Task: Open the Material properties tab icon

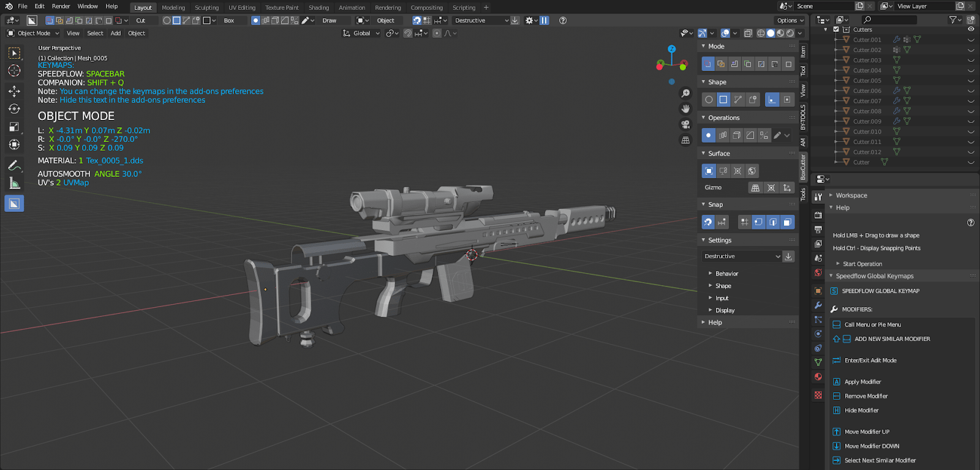Action: 818,377
